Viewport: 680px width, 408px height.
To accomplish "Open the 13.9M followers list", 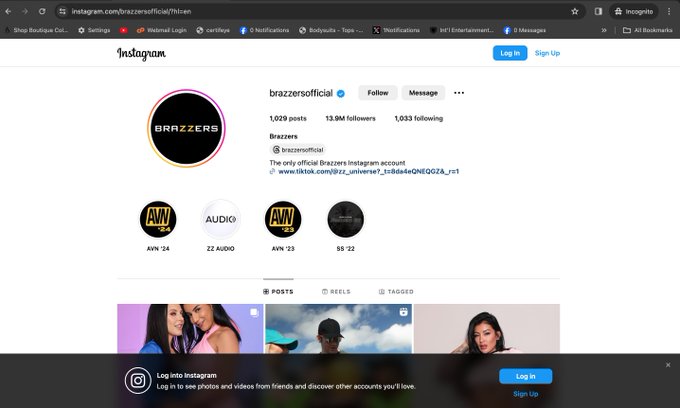I will click(350, 118).
